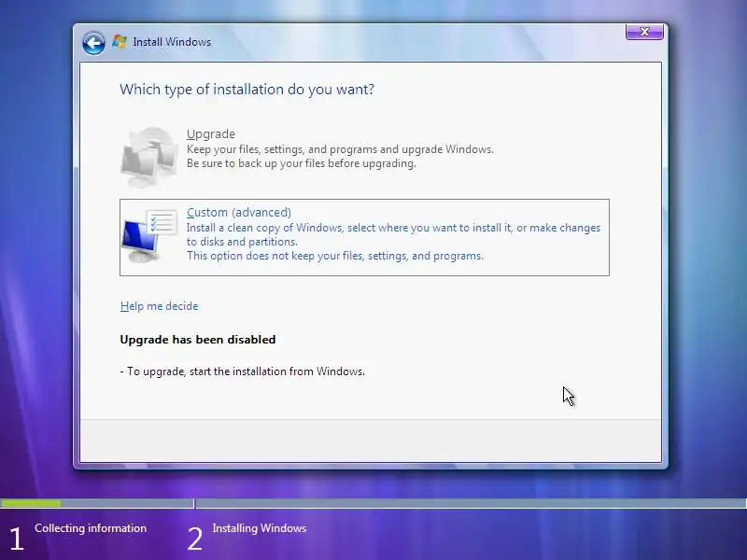This screenshot has height=560, width=747.
Task: Click the greyed-out Upgrade computers icon
Action: coord(149,157)
